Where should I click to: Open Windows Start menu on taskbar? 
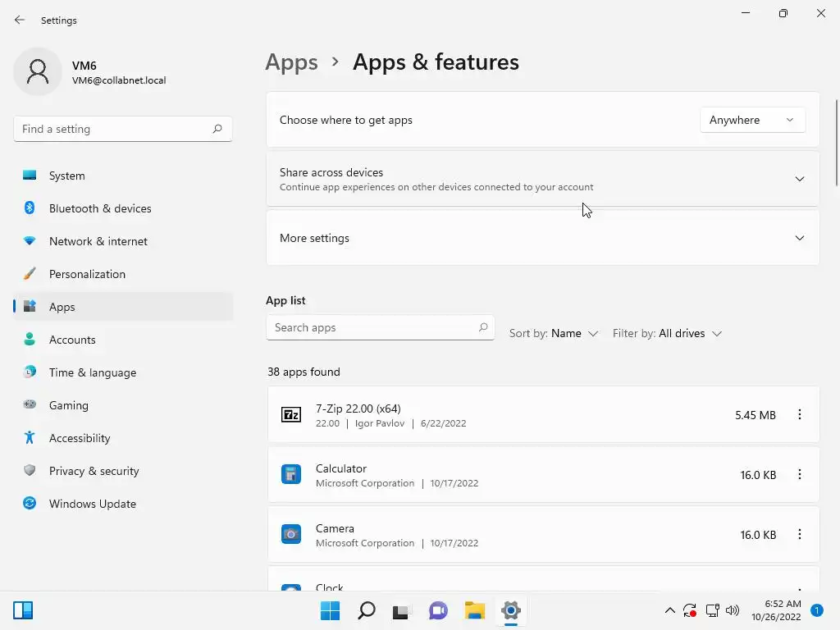pos(331,610)
